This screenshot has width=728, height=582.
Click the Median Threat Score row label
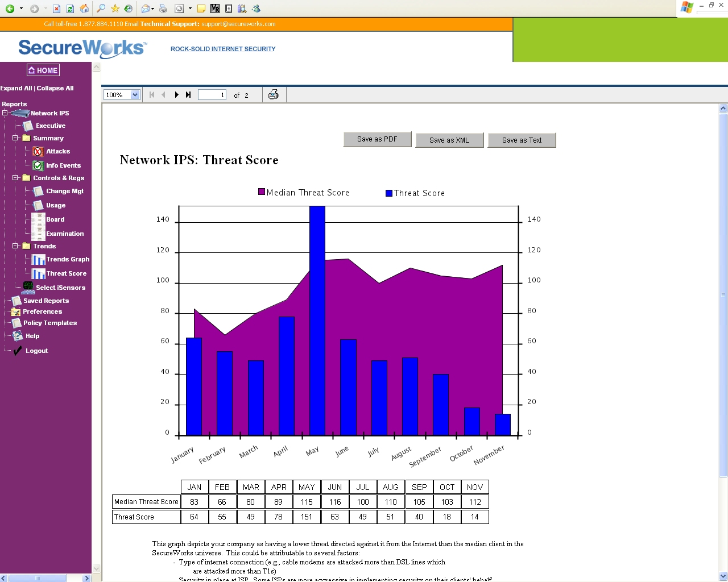click(x=146, y=502)
